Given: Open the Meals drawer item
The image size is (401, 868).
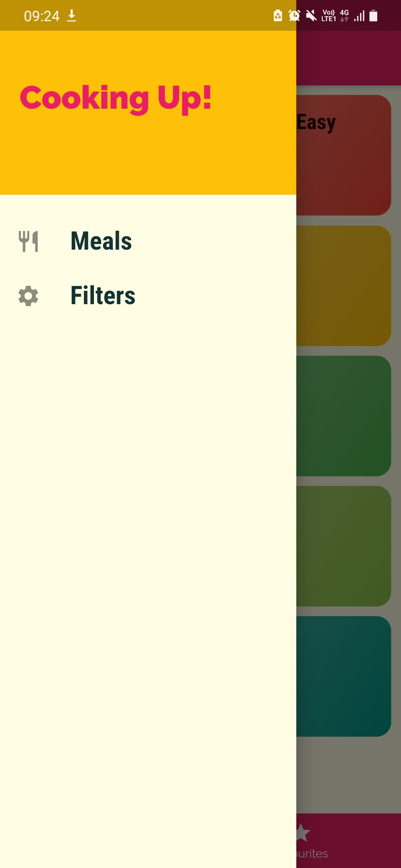Looking at the screenshot, I should (x=101, y=241).
